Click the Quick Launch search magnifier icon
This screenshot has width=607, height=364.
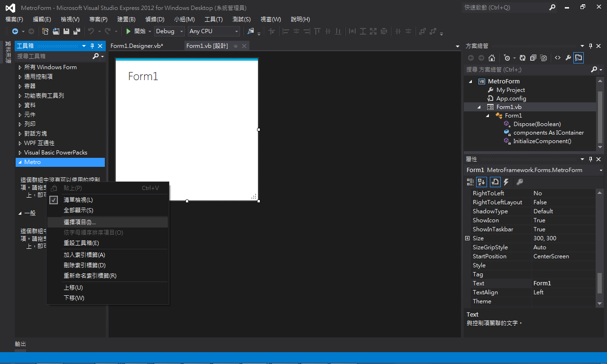(x=552, y=8)
